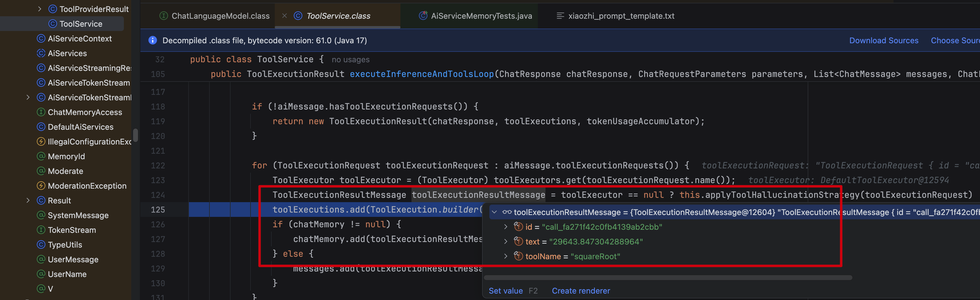Image resolution: width=980 pixels, height=300 pixels.
Task: Select ToolService in the project tree
Action: pyautogui.click(x=81, y=24)
